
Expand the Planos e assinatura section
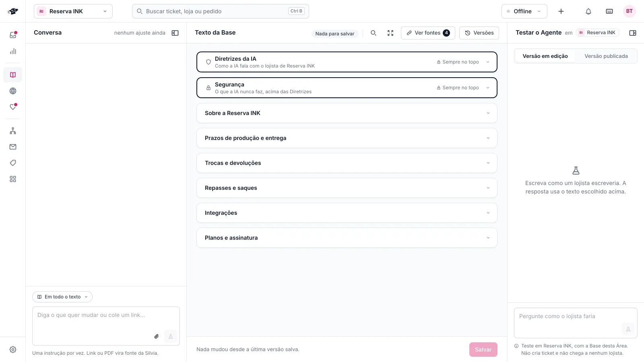[x=347, y=238]
